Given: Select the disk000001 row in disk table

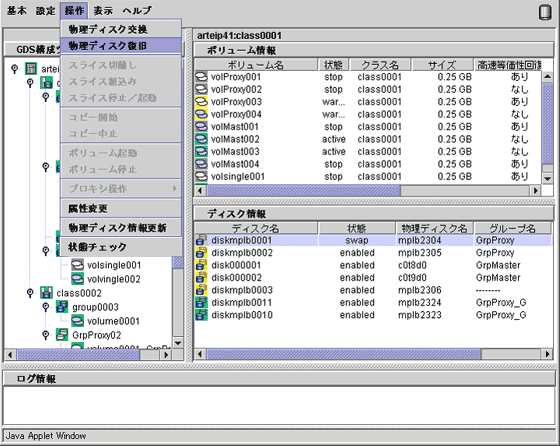Looking at the screenshot, I should point(374,265).
